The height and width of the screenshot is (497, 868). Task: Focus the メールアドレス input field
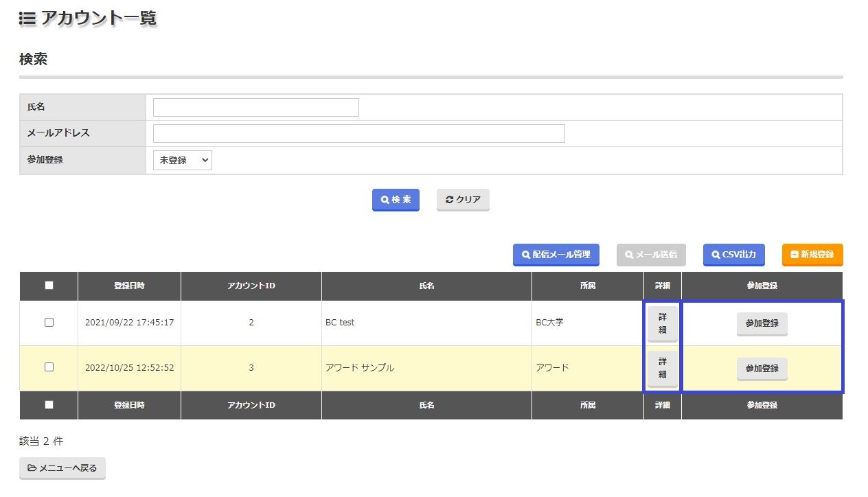[358, 133]
